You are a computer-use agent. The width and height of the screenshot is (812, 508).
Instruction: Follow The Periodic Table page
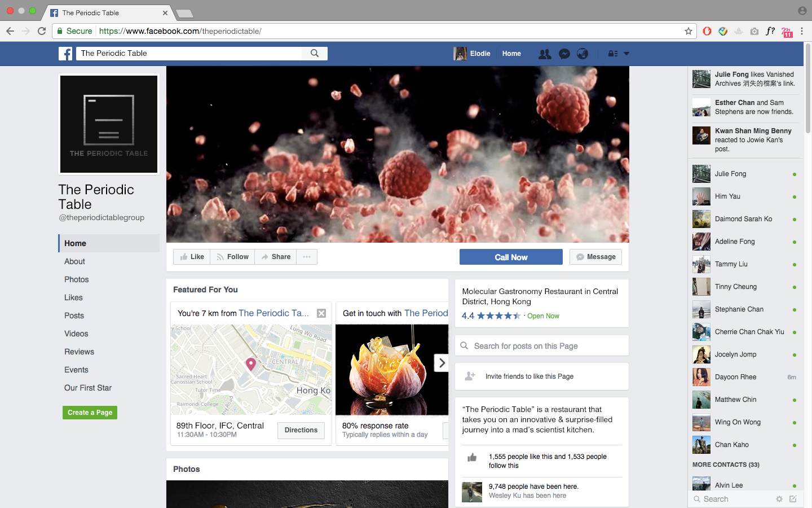pos(232,257)
